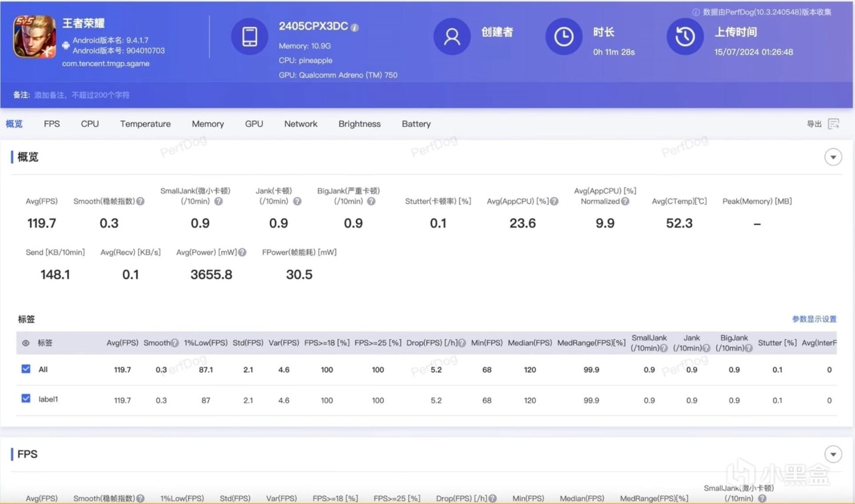Click the 备注 remark input field
Image resolution: width=855 pixels, height=504 pixels.
(x=82, y=95)
